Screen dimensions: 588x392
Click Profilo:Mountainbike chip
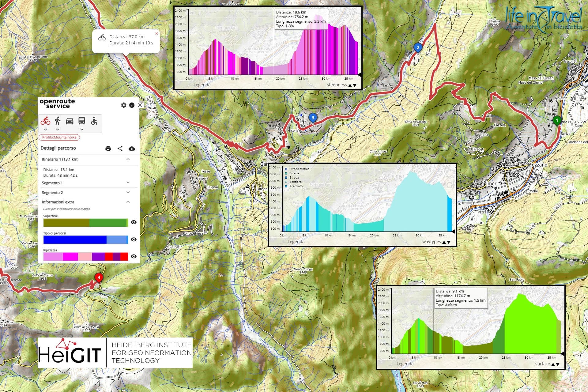(59, 138)
